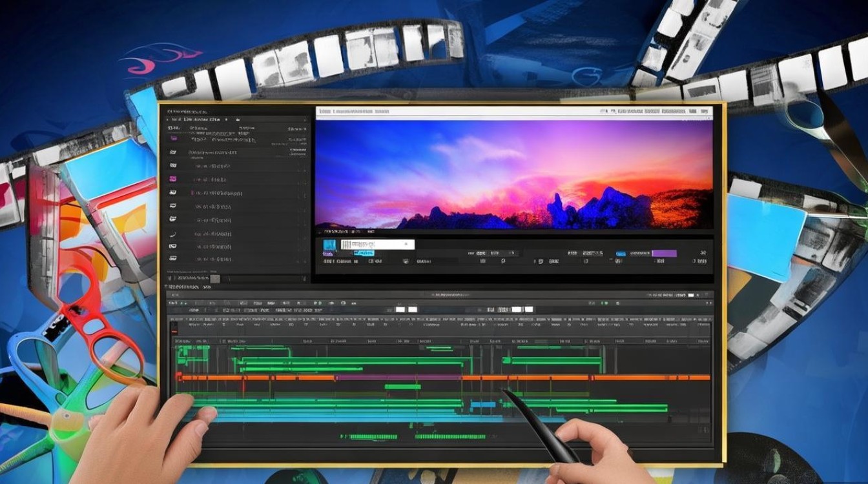The image size is (868, 484).
Task: Click inside the white field below the preview
Action: [x=377, y=245]
